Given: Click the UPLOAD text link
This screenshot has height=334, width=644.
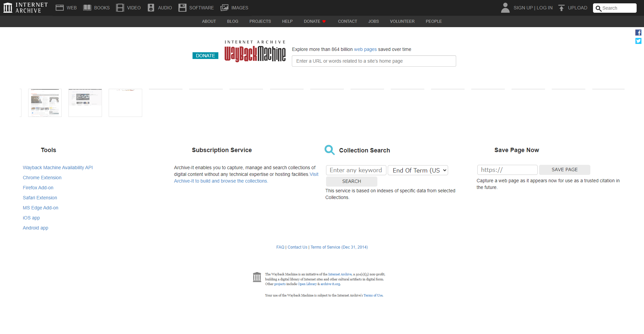Looking at the screenshot, I should point(577,8).
